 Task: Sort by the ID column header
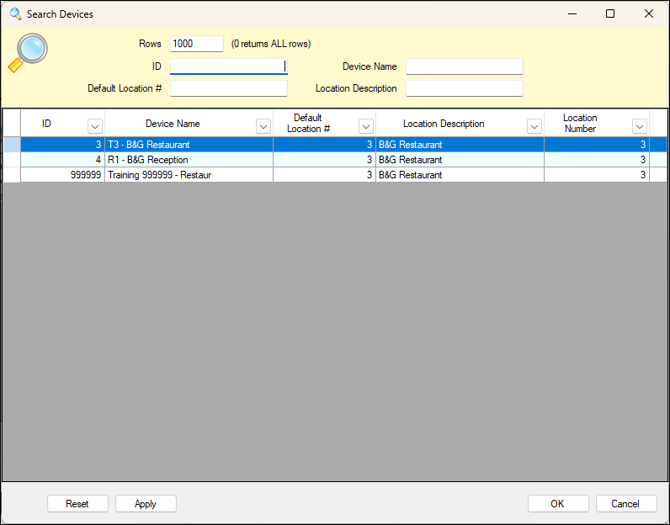pyautogui.click(x=47, y=123)
